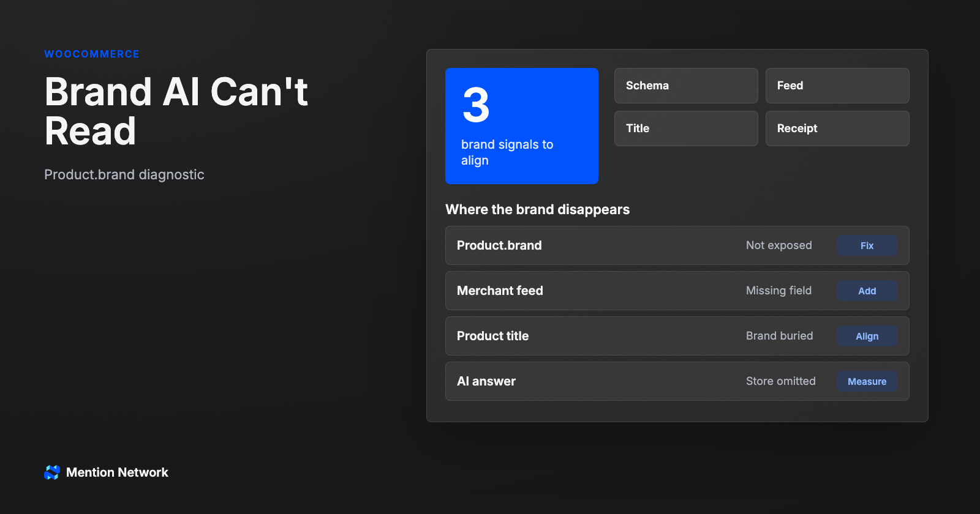
Task: Click the 'Product.brand' row label
Action: (x=499, y=245)
